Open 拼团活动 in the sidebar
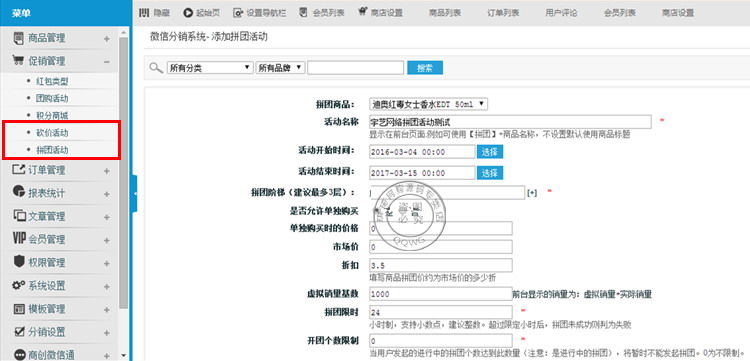Image resolution: width=750 pixels, height=361 pixels. [52, 150]
